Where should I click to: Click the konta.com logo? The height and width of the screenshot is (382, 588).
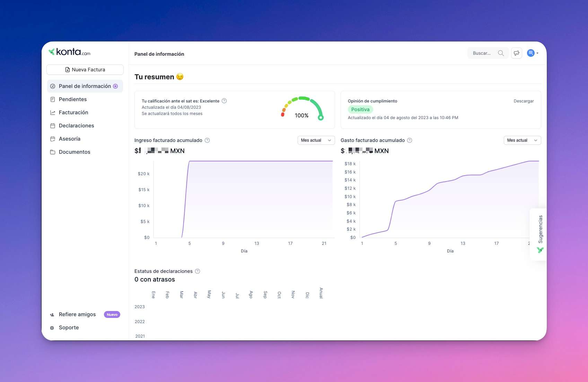(69, 52)
